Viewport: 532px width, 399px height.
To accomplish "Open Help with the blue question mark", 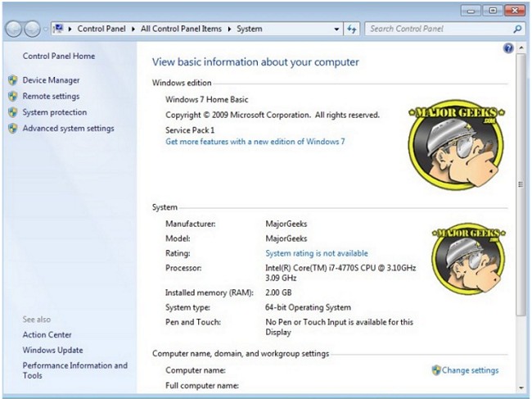I will (508, 48).
